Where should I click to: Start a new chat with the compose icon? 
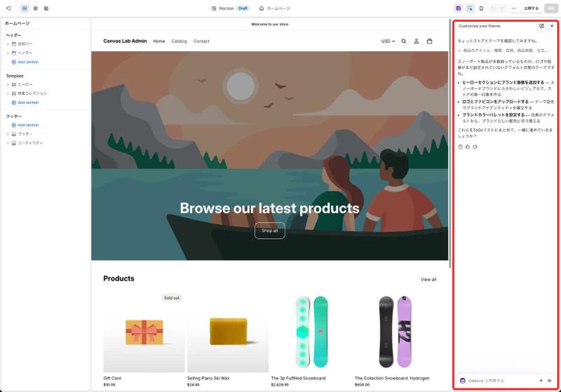coord(542,26)
